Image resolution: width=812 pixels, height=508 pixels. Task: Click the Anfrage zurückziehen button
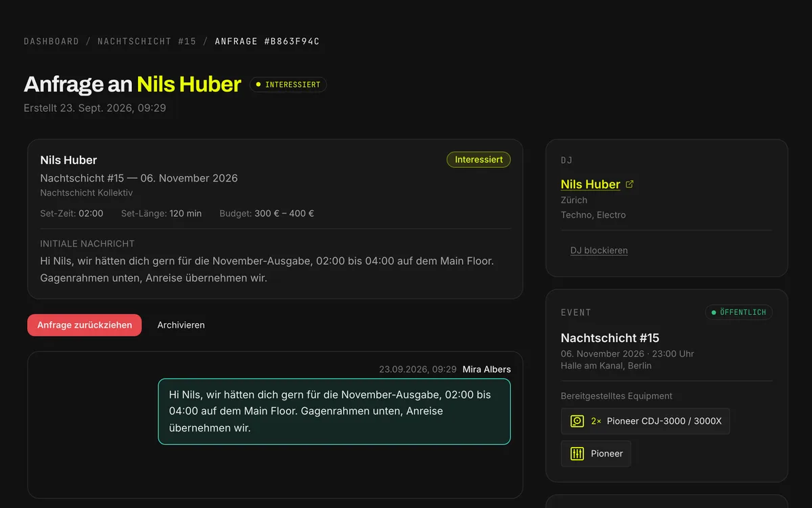tap(85, 325)
